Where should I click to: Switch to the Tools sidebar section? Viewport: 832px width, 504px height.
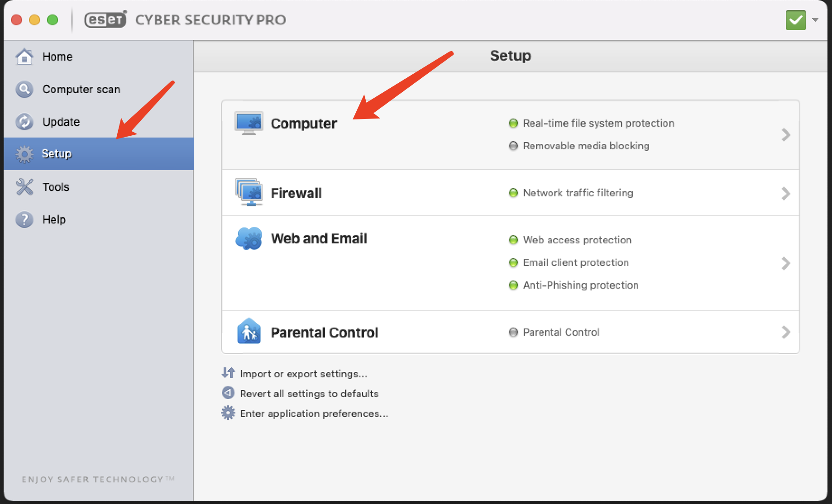(x=56, y=187)
